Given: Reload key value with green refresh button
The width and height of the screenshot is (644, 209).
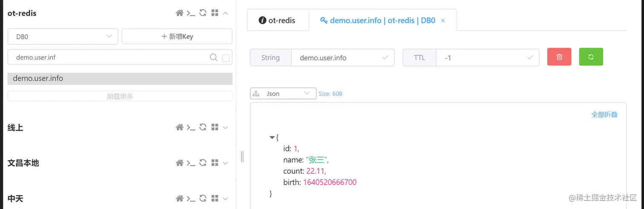Looking at the screenshot, I should coord(591,57).
